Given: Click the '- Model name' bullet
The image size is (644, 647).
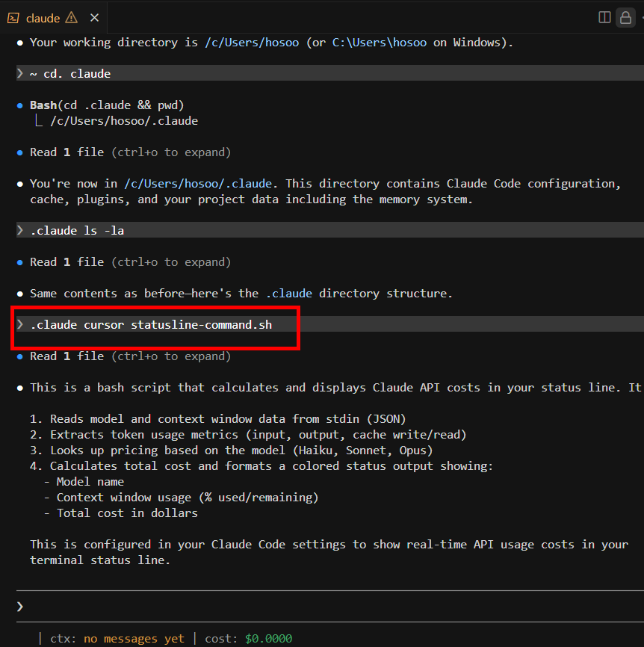Looking at the screenshot, I should [84, 482].
